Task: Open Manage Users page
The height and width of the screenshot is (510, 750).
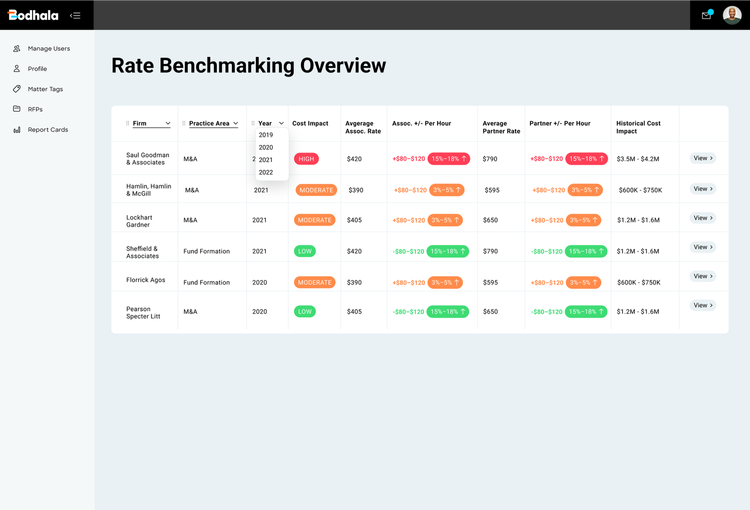Action: point(48,48)
